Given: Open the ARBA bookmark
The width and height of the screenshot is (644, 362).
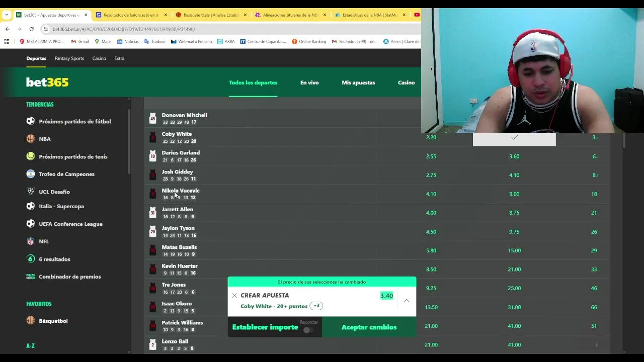Looking at the screenshot, I should (x=226, y=42).
